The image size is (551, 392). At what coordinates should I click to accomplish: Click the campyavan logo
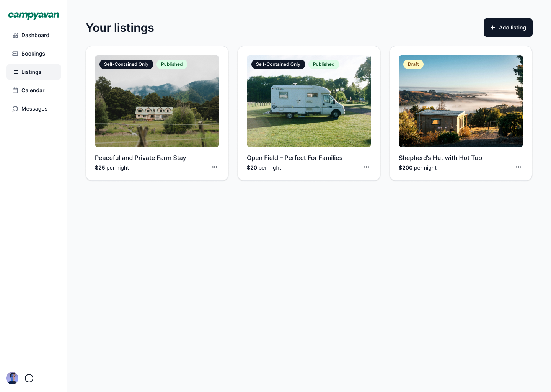[x=34, y=15]
